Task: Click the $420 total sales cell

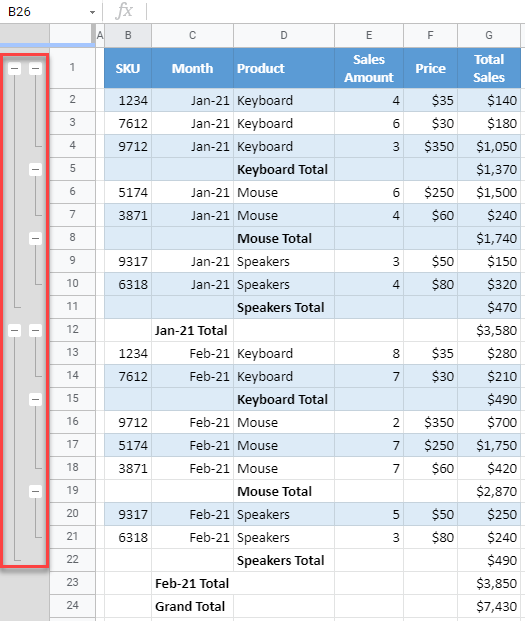Action: coord(489,469)
